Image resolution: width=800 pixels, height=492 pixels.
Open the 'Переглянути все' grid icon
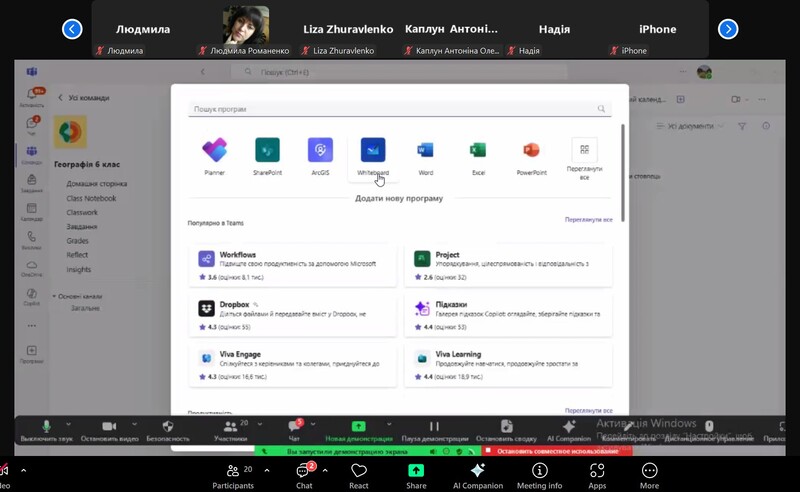coord(584,150)
